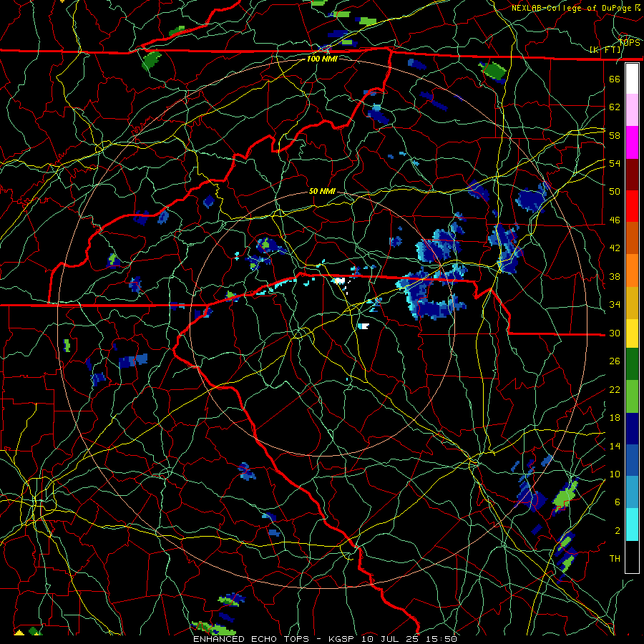Click the dark orange legend band
This screenshot has height=644, width=644.
click(632, 238)
